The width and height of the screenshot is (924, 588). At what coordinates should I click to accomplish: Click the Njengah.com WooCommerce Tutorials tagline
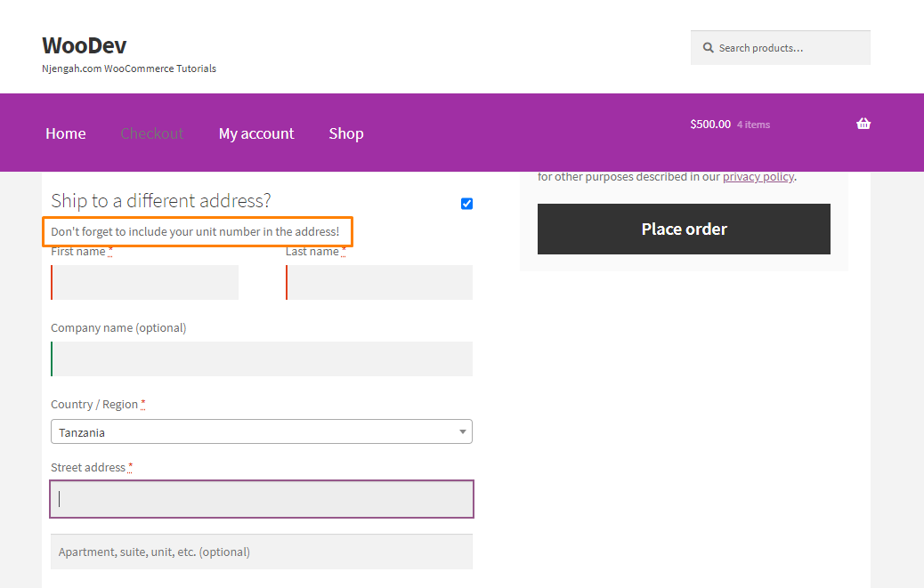click(129, 68)
